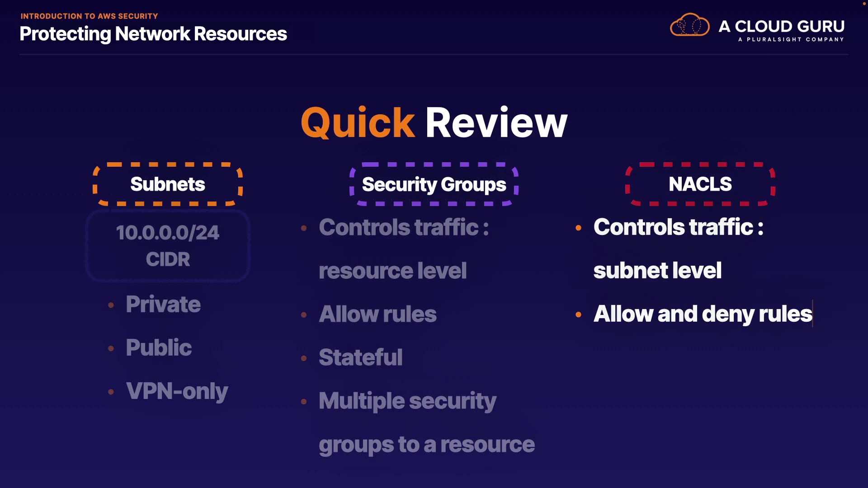This screenshot has width=868, height=488.
Task: Click the 'Public' subnet bullet item
Action: (x=159, y=347)
